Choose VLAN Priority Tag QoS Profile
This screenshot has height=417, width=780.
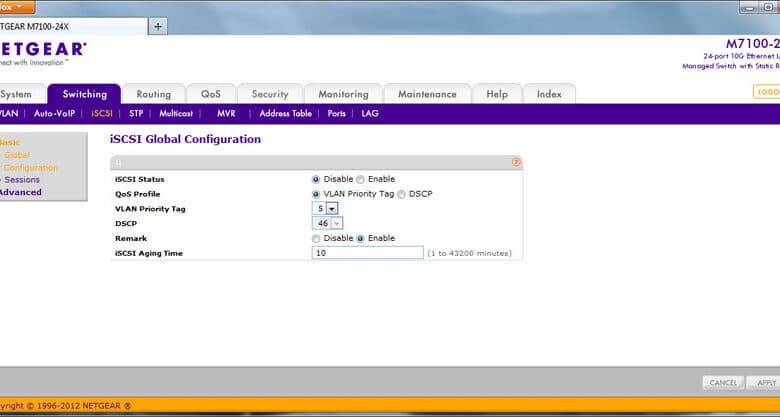tap(316, 194)
